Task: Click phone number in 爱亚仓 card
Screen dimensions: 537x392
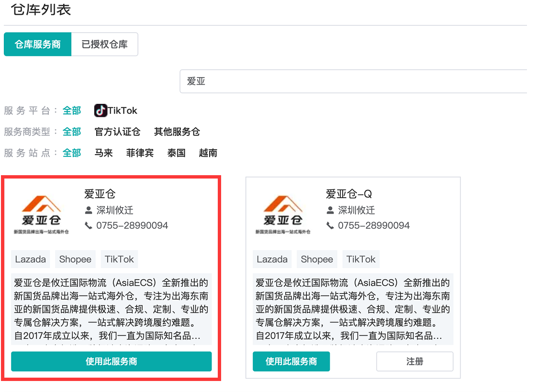Action: [x=132, y=225]
